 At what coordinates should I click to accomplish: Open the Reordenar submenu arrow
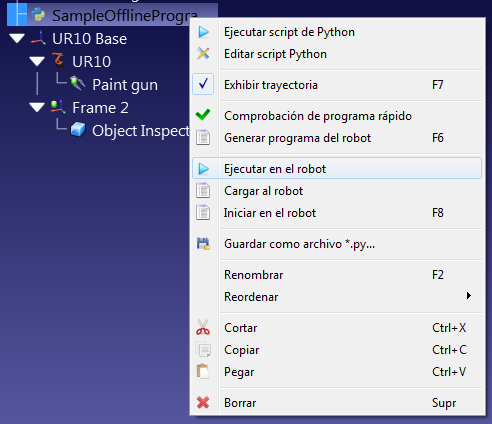[x=469, y=296]
